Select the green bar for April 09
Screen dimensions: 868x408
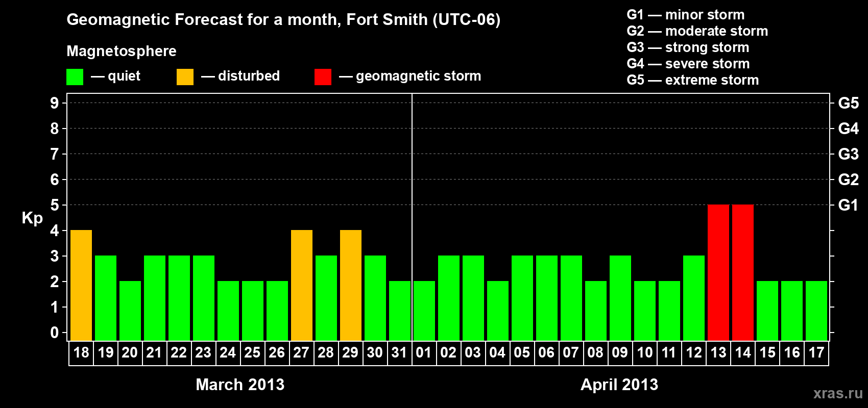tap(620, 298)
